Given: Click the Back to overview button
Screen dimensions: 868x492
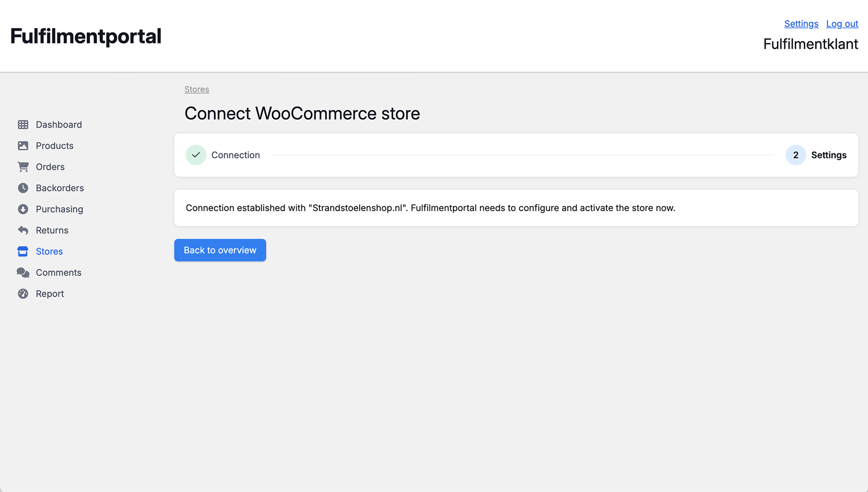Looking at the screenshot, I should [220, 250].
